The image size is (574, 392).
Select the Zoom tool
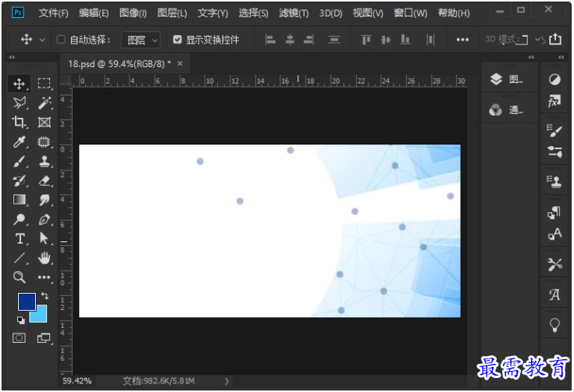(19, 277)
